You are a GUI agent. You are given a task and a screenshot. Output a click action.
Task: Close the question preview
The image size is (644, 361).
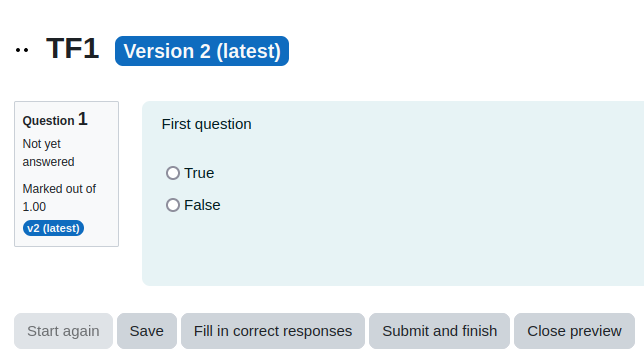574,331
